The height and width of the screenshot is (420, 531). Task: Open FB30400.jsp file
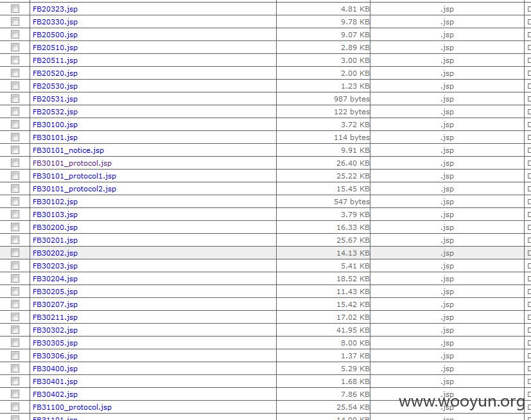[x=55, y=369]
